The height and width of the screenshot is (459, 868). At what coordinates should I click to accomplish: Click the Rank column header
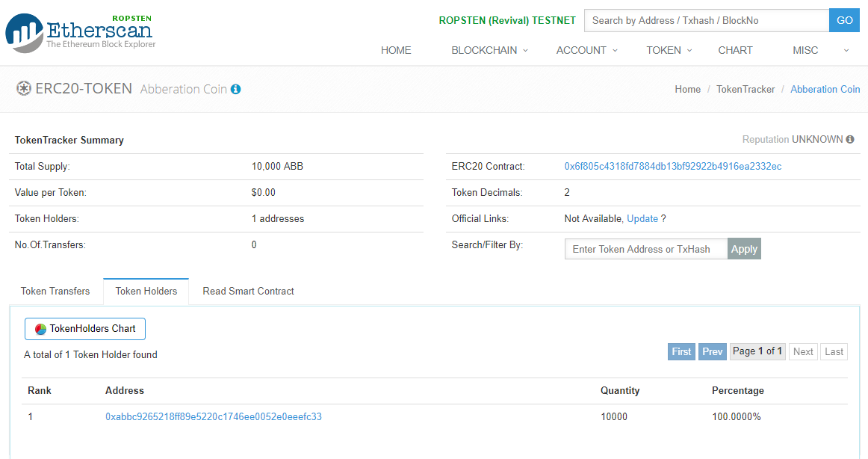pyautogui.click(x=40, y=391)
